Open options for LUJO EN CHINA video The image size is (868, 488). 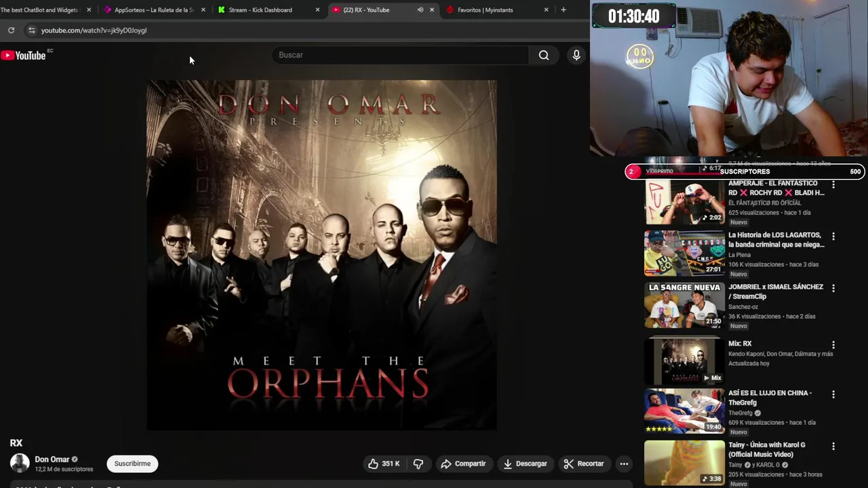point(833,394)
